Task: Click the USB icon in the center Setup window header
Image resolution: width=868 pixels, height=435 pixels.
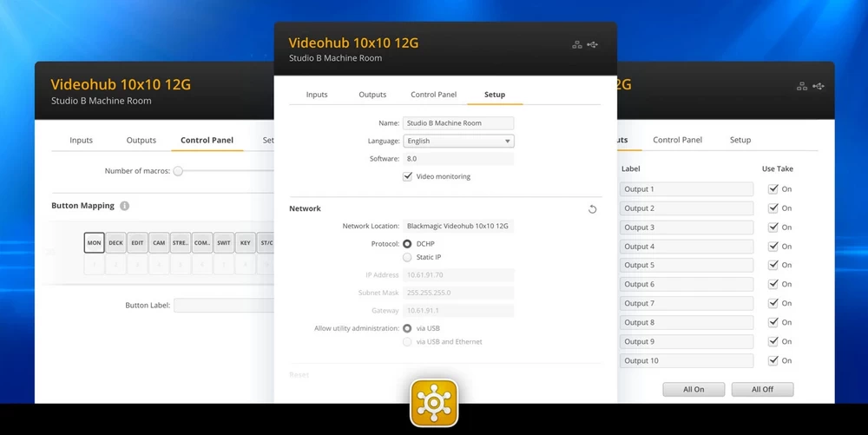Action: tap(593, 44)
